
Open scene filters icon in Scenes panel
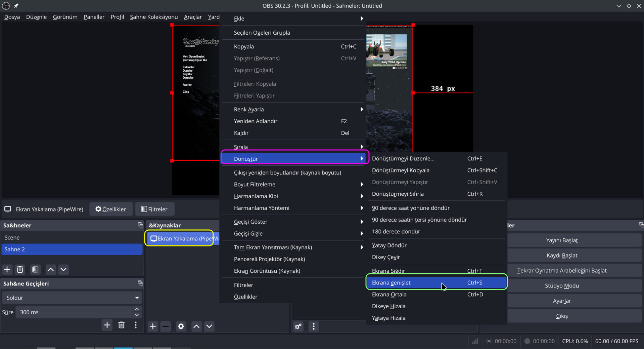35,269
